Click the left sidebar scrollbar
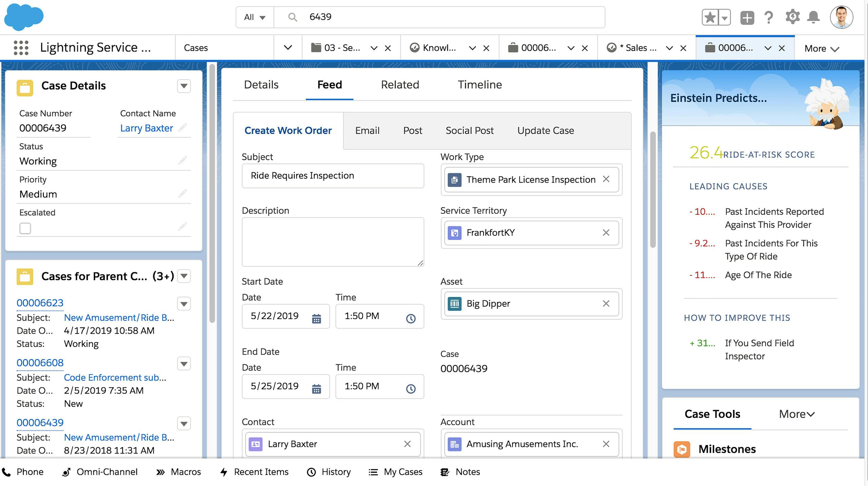Image resolution: width=868 pixels, height=486 pixels. click(x=212, y=193)
